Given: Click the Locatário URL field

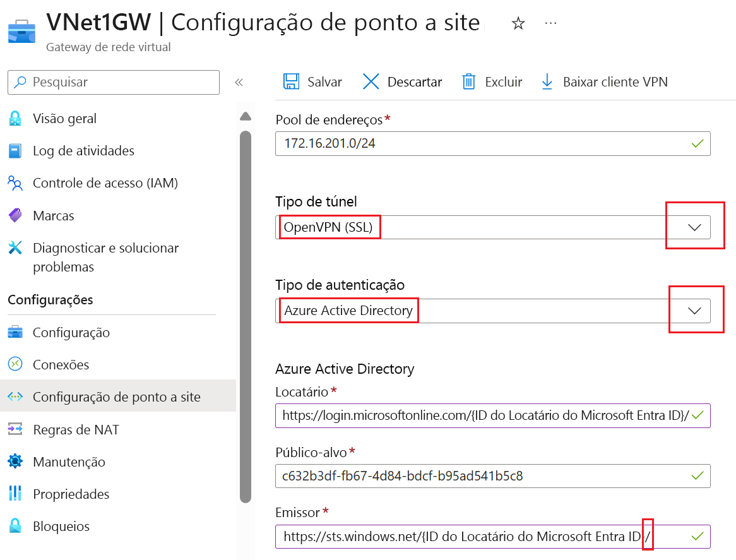Looking at the screenshot, I should tap(493, 415).
